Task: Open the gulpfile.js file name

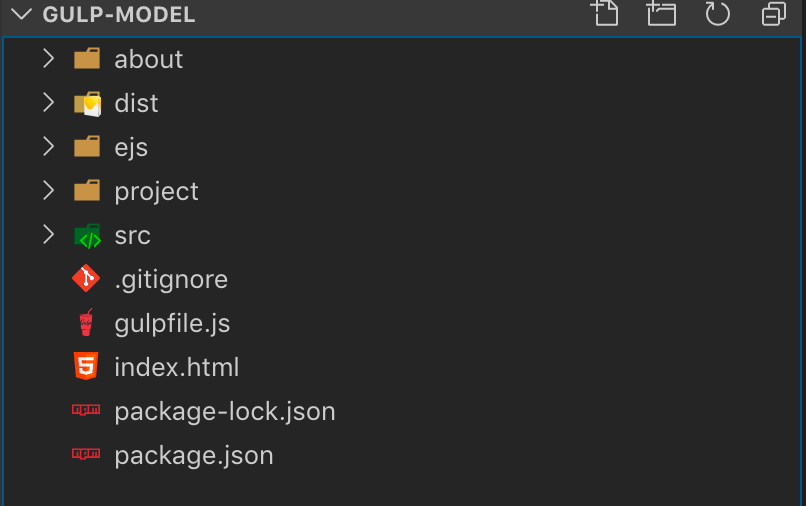Action: click(172, 324)
